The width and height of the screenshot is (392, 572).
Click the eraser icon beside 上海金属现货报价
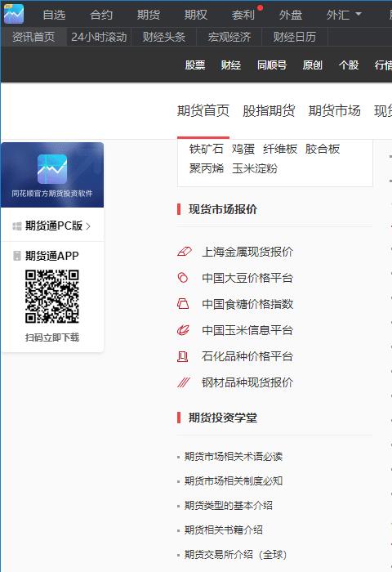tap(184, 252)
